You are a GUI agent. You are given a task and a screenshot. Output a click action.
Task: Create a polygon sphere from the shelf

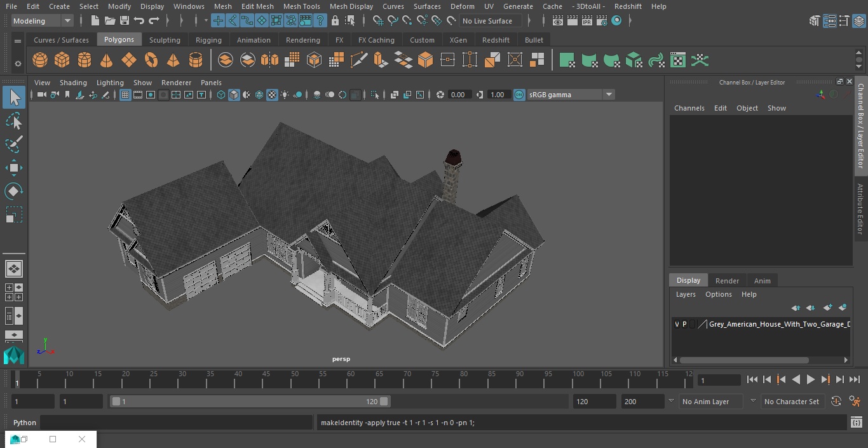[x=40, y=60]
